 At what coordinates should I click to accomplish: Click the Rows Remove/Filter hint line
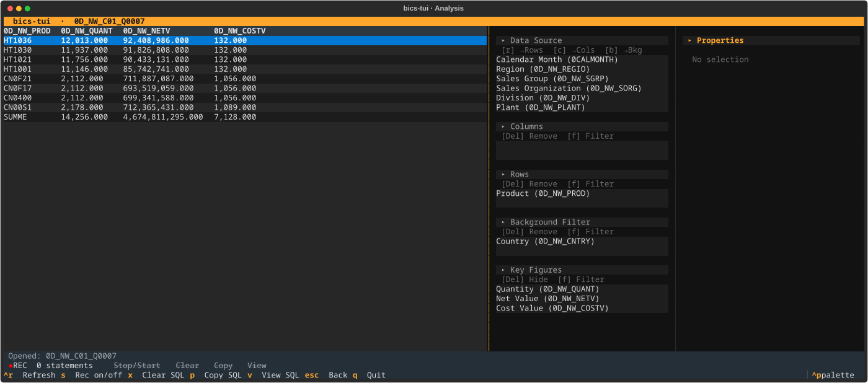[x=557, y=184]
